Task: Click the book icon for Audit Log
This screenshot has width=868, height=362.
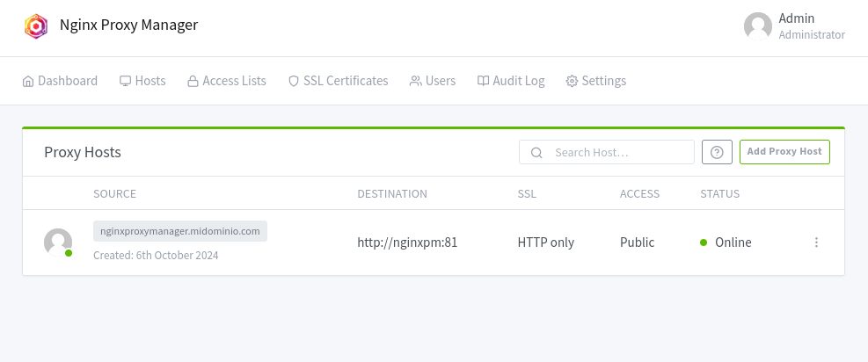Action: [483, 81]
